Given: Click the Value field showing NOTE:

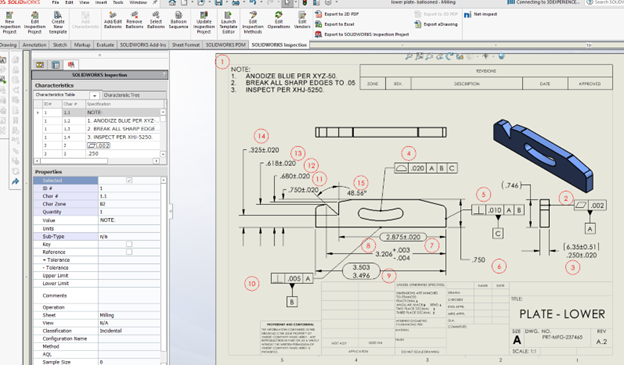Looking at the screenshot, I should click(x=129, y=220).
